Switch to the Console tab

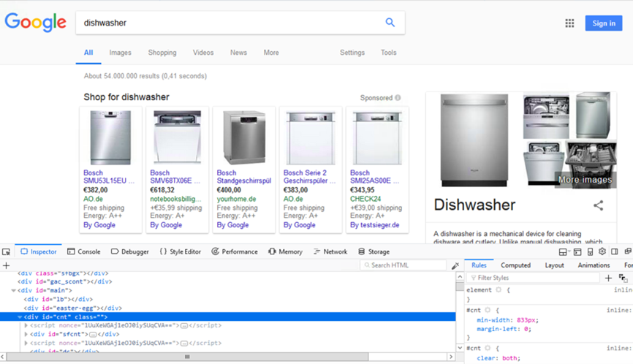coord(83,252)
